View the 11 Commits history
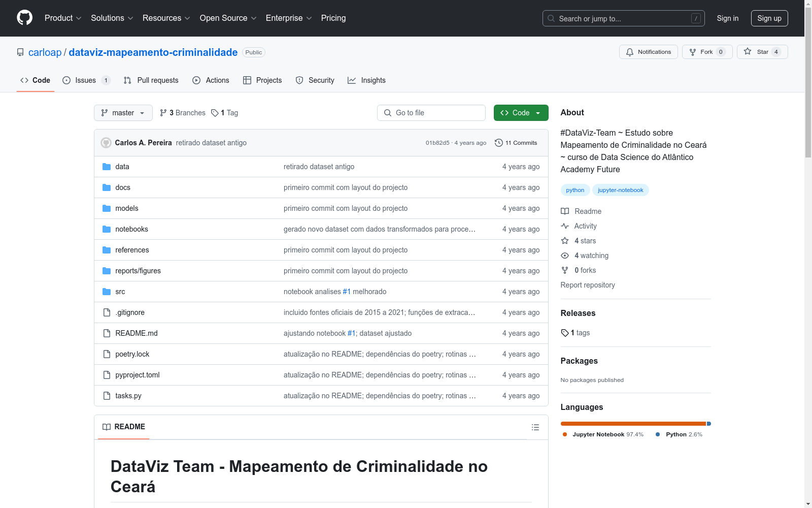The image size is (812, 508). tap(516, 143)
